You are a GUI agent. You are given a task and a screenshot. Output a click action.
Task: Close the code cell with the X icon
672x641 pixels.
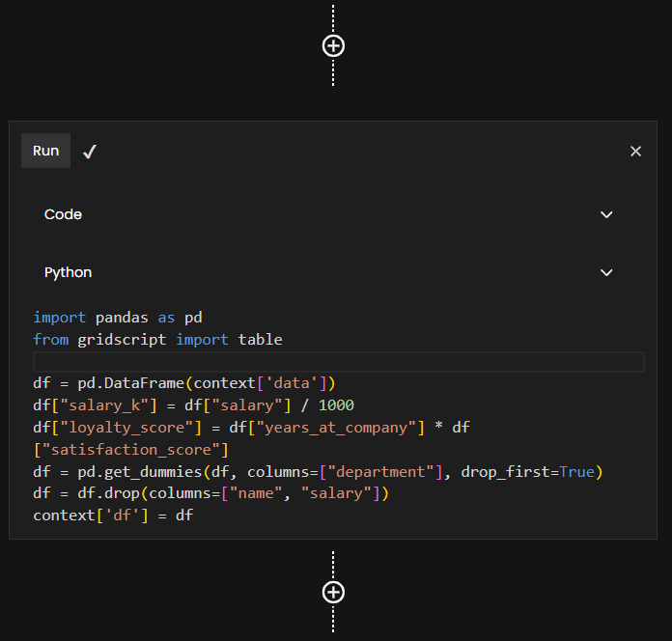tap(635, 152)
